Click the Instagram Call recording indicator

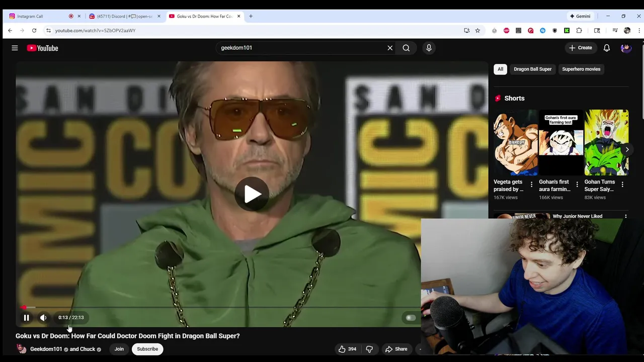(x=71, y=16)
